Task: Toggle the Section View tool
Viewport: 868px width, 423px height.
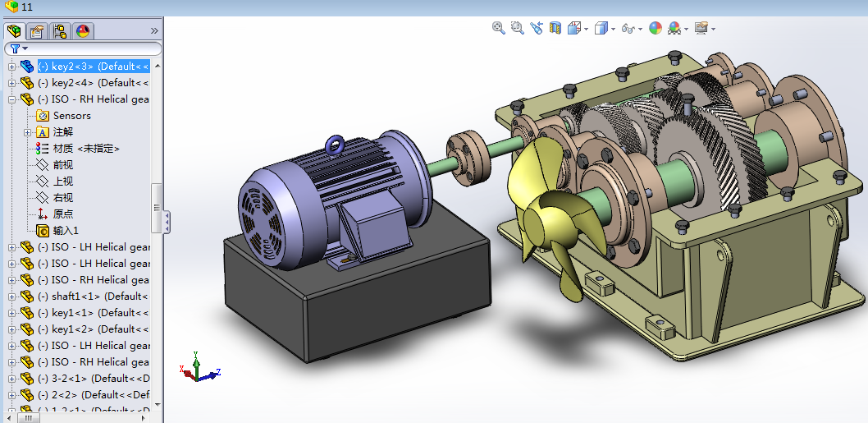Action: (x=555, y=28)
